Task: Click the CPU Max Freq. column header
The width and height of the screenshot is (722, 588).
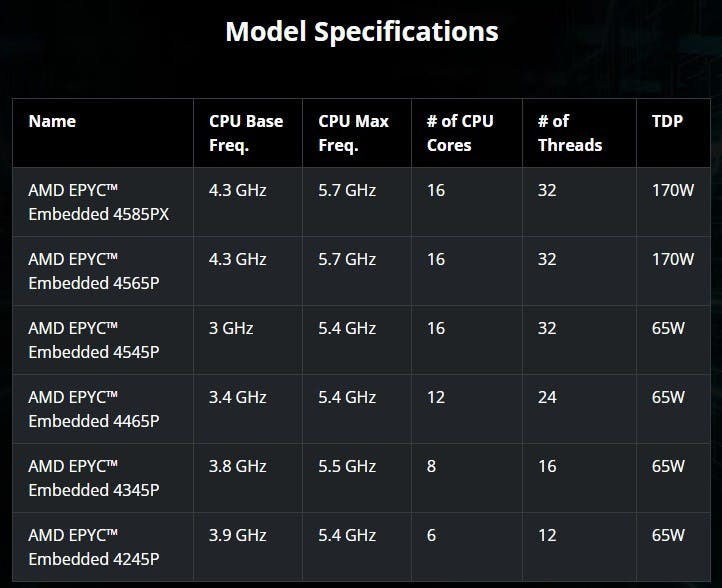Action: point(354,133)
